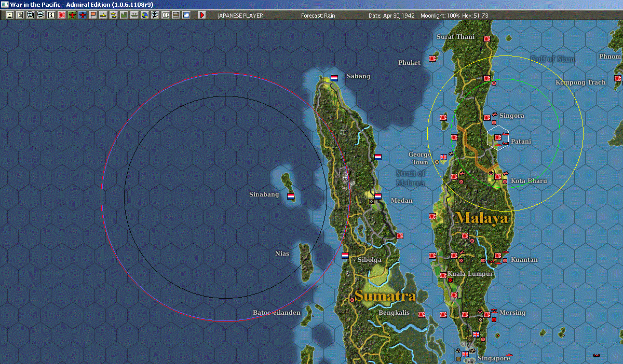Viewport: 623px width, 364px height.
Task: Select the Japanese flag base at Kota Bharu
Action: click(x=498, y=176)
